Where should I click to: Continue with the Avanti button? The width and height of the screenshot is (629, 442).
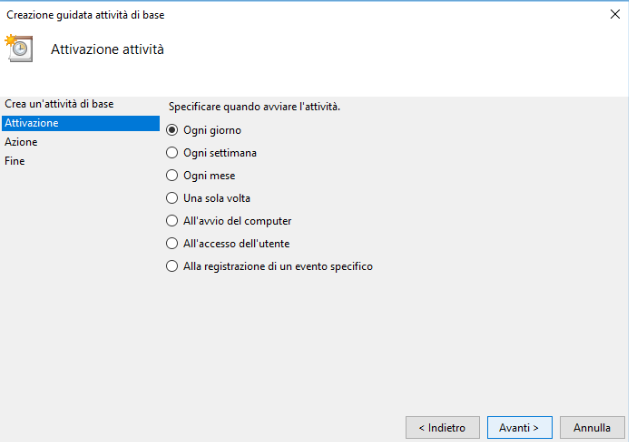click(x=519, y=428)
